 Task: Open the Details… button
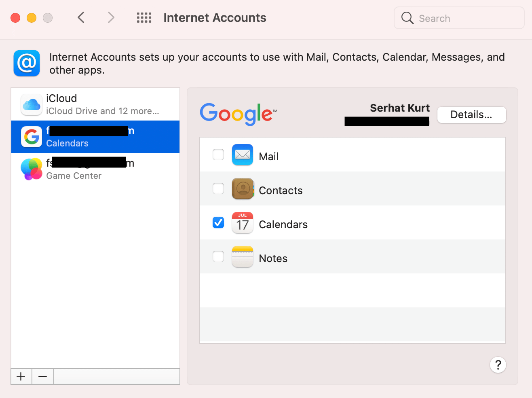(x=471, y=115)
